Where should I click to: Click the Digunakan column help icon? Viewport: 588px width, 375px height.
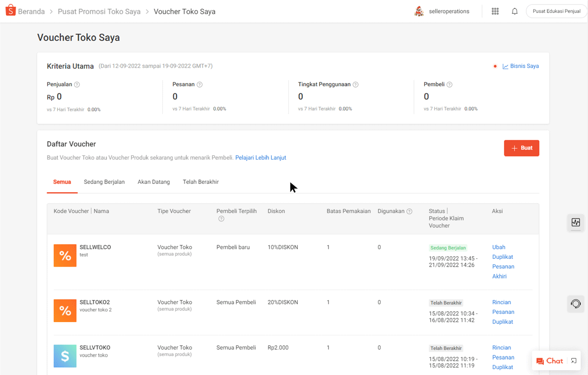[410, 211]
